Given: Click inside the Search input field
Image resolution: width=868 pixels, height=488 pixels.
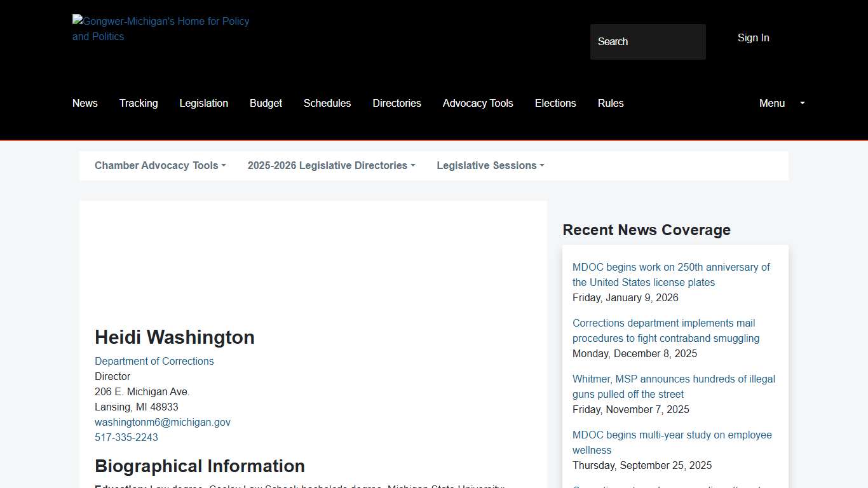Looking at the screenshot, I should 648,41.
